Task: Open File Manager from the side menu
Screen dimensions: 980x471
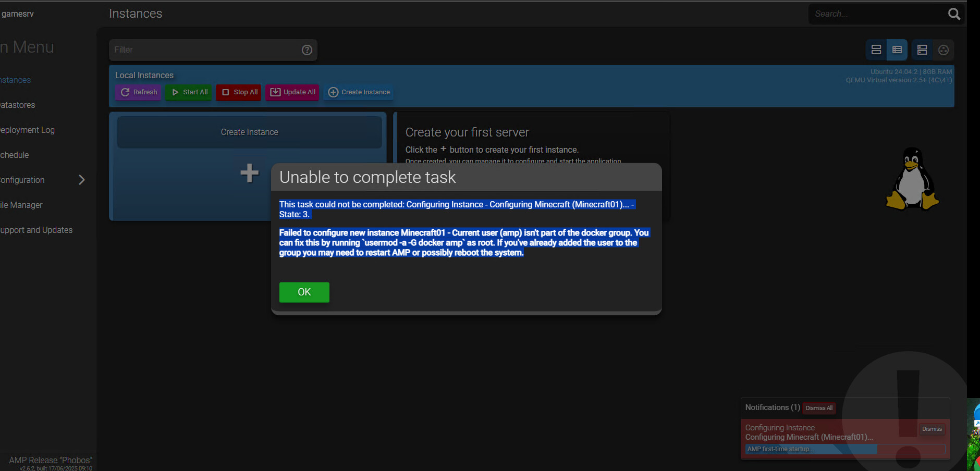Action: point(21,205)
